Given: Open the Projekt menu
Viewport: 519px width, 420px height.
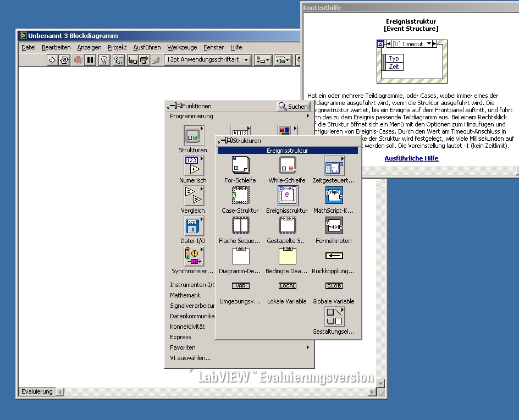Looking at the screenshot, I should pos(117,47).
